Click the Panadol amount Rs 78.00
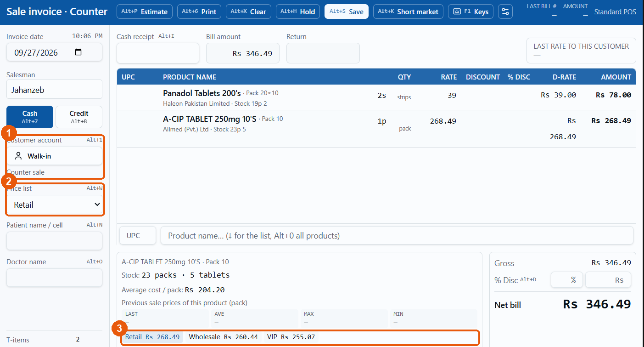Image resolution: width=644 pixels, height=347 pixels. pyautogui.click(x=613, y=95)
